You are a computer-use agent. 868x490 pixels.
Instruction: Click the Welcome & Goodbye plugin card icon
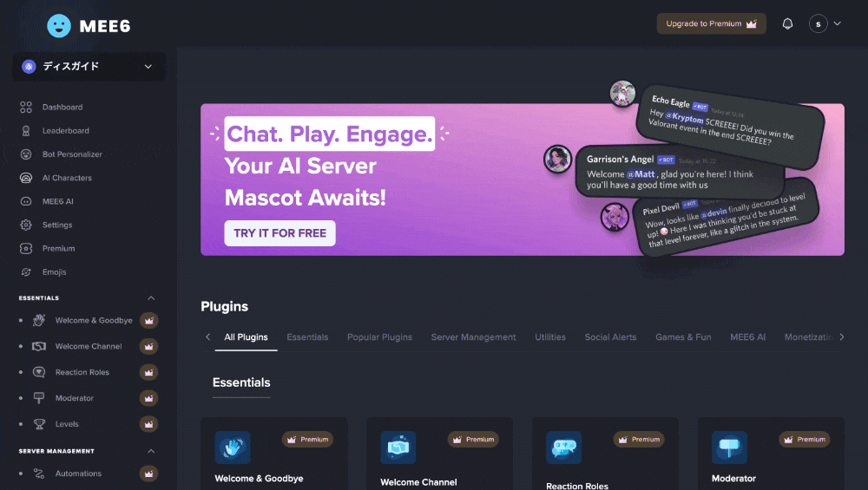point(233,448)
